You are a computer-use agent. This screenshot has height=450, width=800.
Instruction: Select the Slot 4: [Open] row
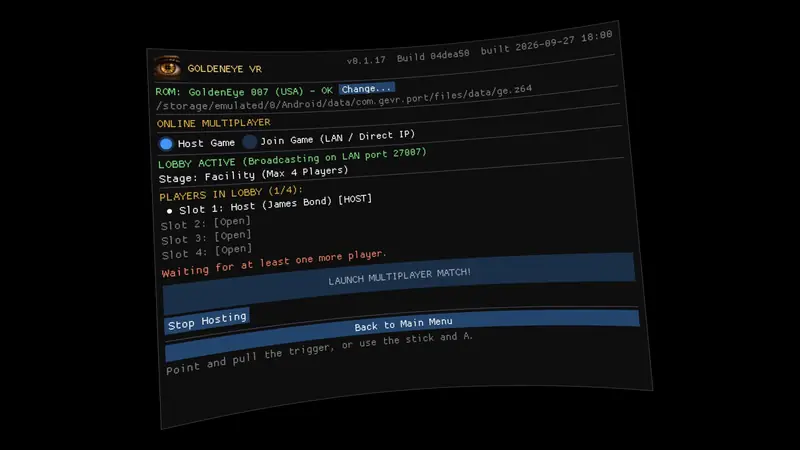(207, 252)
